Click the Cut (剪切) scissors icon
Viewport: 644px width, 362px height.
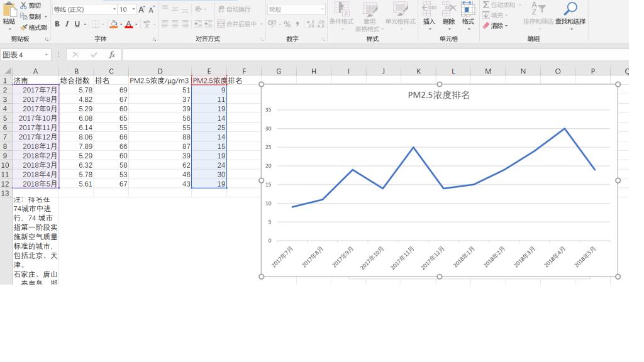point(24,6)
